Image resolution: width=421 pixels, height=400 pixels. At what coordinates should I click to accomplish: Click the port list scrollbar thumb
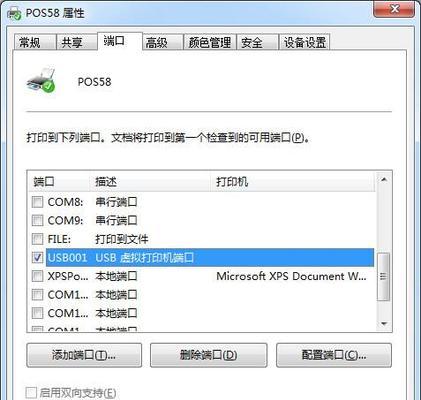[383, 277]
